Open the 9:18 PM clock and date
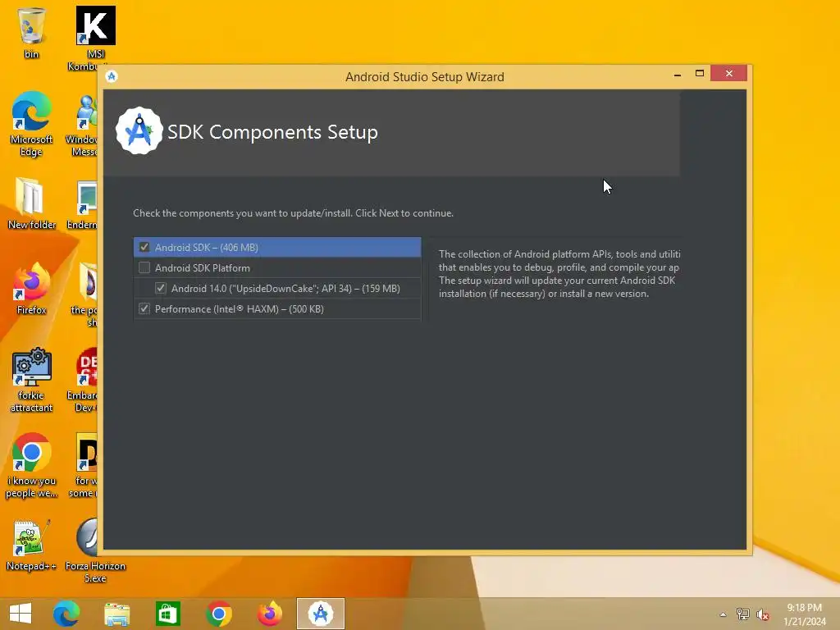Screen dimensions: 840x630 804,614
